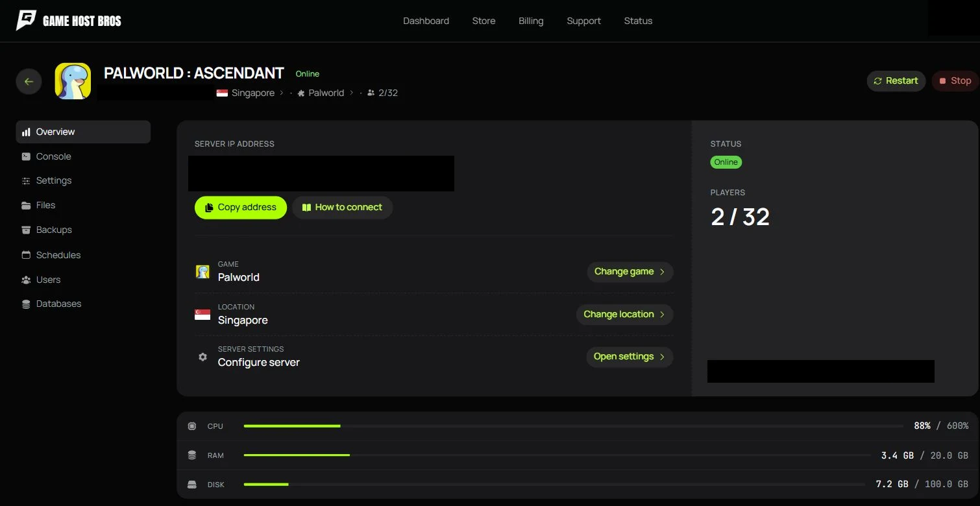Click the RAM icon in resource panel
The height and width of the screenshot is (506, 980).
click(x=191, y=455)
